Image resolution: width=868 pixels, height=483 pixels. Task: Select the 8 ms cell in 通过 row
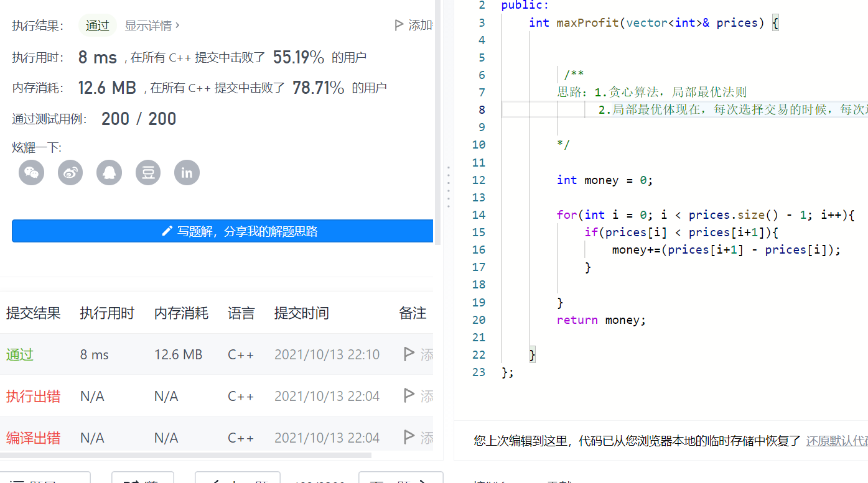[95, 354]
